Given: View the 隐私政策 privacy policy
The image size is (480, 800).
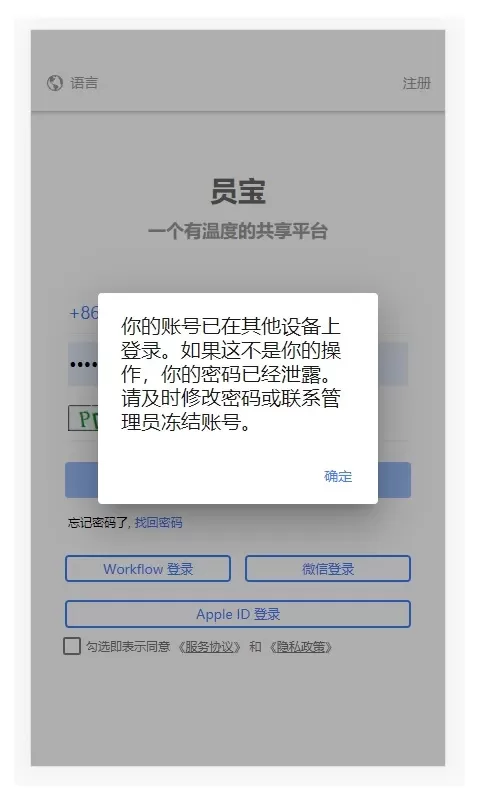Looking at the screenshot, I should (301, 647).
